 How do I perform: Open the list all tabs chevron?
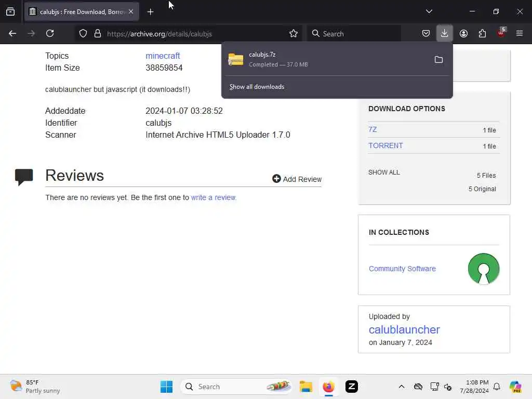pos(429,11)
